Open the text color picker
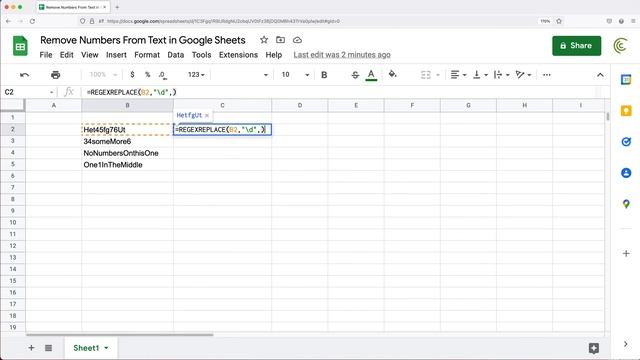The width and height of the screenshot is (640, 360). point(371,75)
